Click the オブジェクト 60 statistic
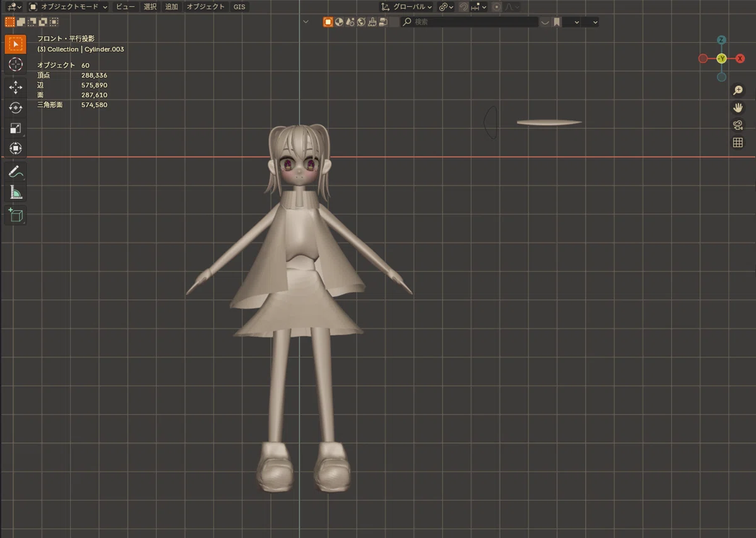The width and height of the screenshot is (756, 538). pos(63,66)
